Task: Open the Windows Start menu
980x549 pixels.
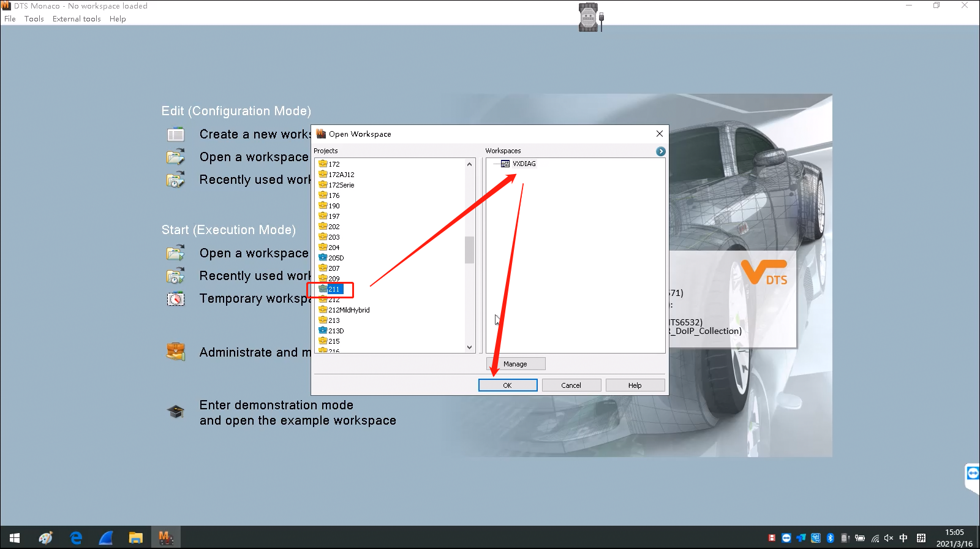Action: tap(15, 538)
